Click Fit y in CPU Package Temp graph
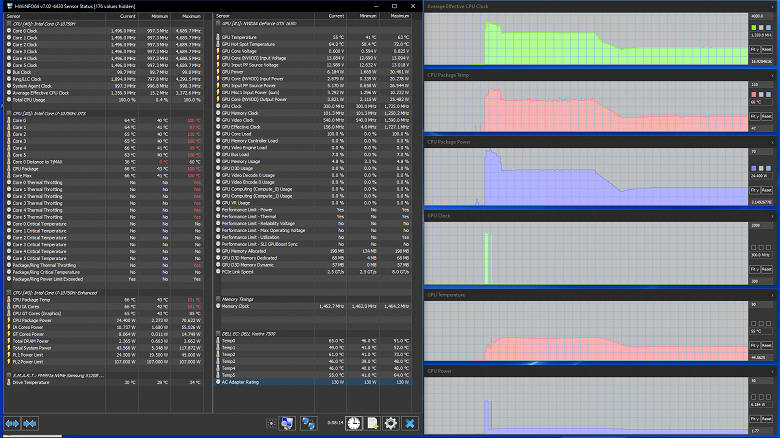 [x=755, y=116]
